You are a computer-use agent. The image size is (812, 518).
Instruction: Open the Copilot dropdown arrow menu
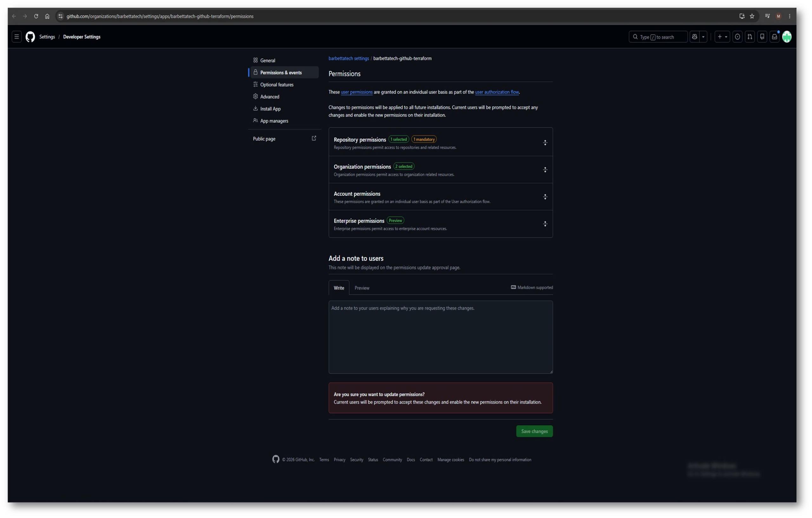(x=703, y=37)
